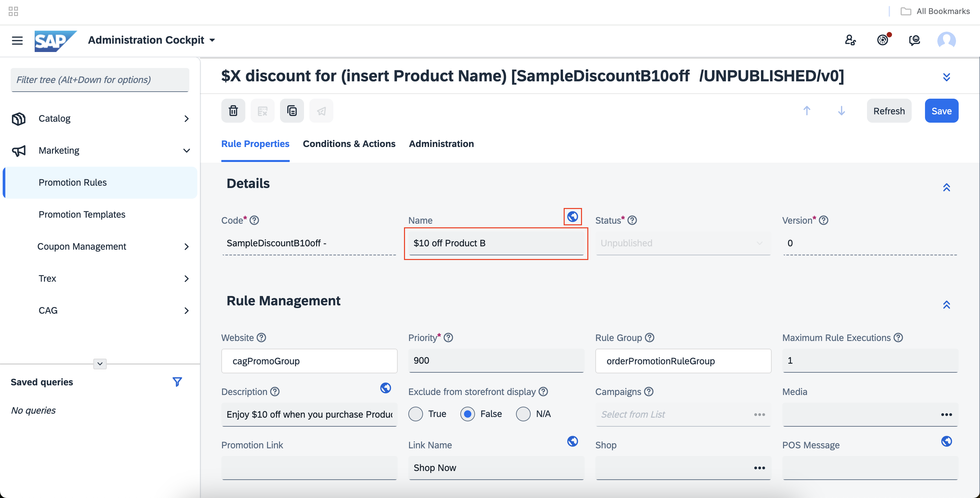Show help for Exclude from storefront display
The height and width of the screenshot is (498, 980).
click(x=543, y=391)
